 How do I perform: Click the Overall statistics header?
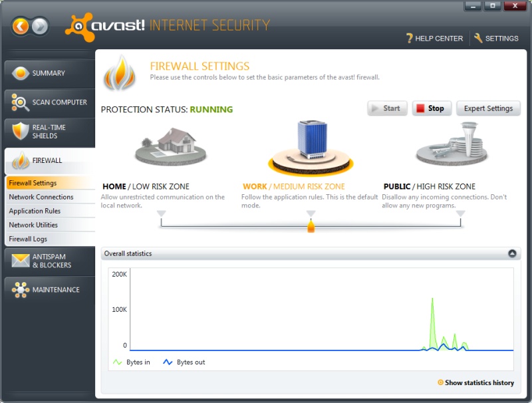[311, 253]
